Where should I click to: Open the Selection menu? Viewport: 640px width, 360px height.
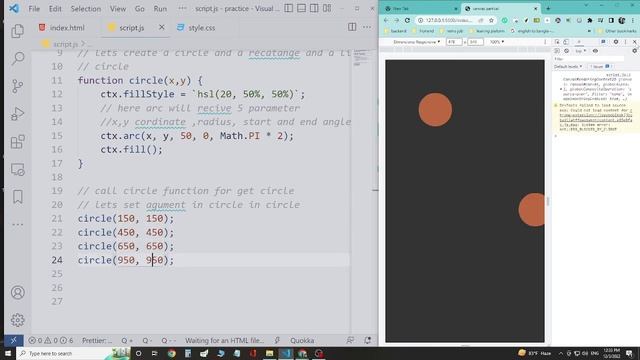coord(86,9)
